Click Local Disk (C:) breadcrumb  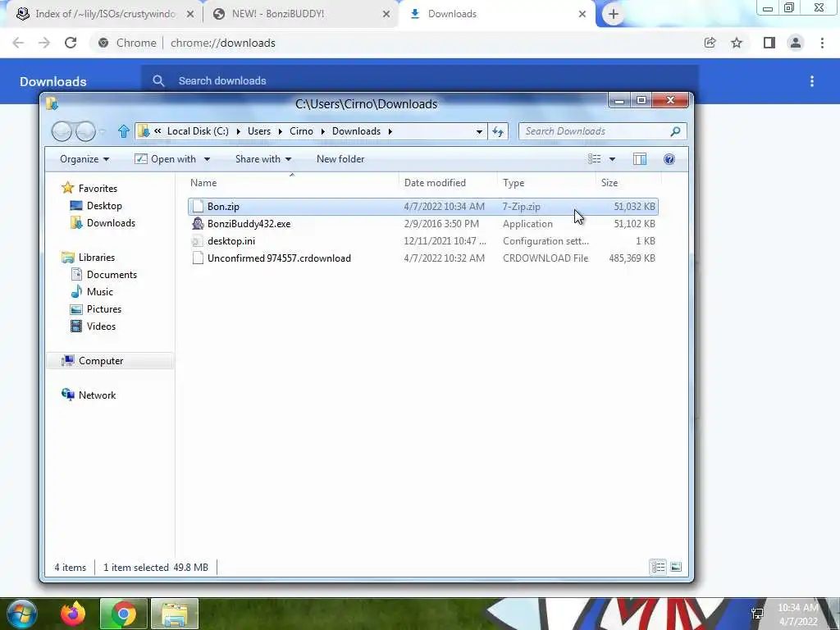pos(198,131)
